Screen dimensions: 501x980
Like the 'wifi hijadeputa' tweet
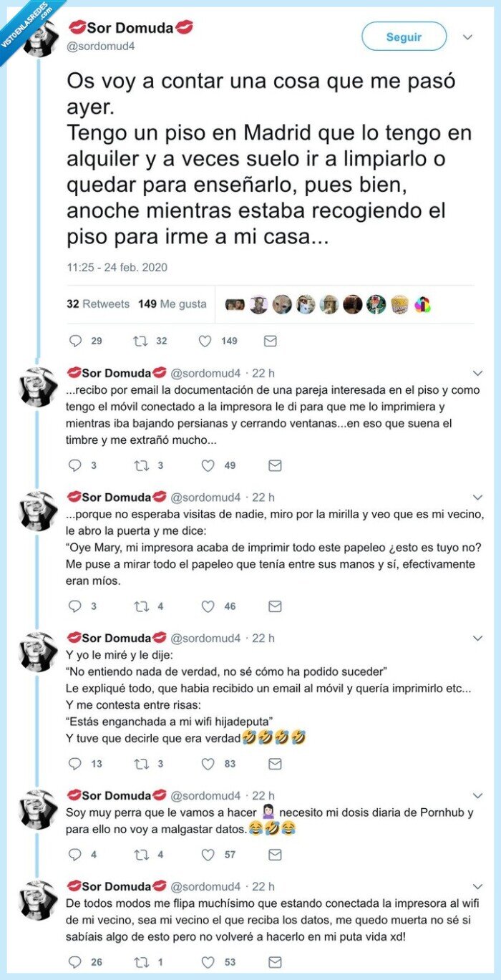(x=208, y=765)
